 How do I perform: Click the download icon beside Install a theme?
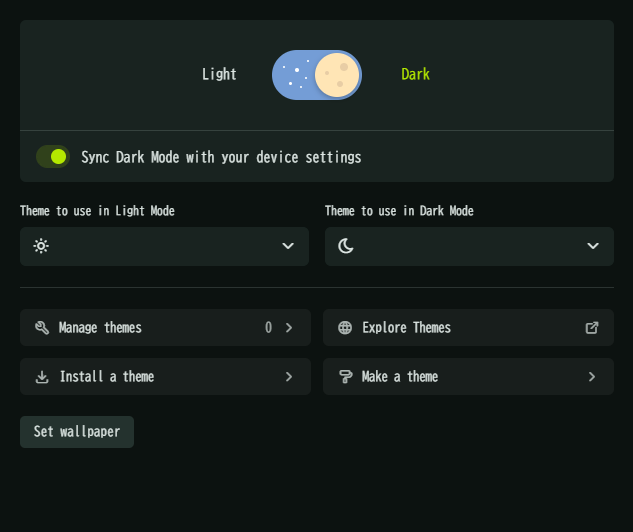[42, 377]
